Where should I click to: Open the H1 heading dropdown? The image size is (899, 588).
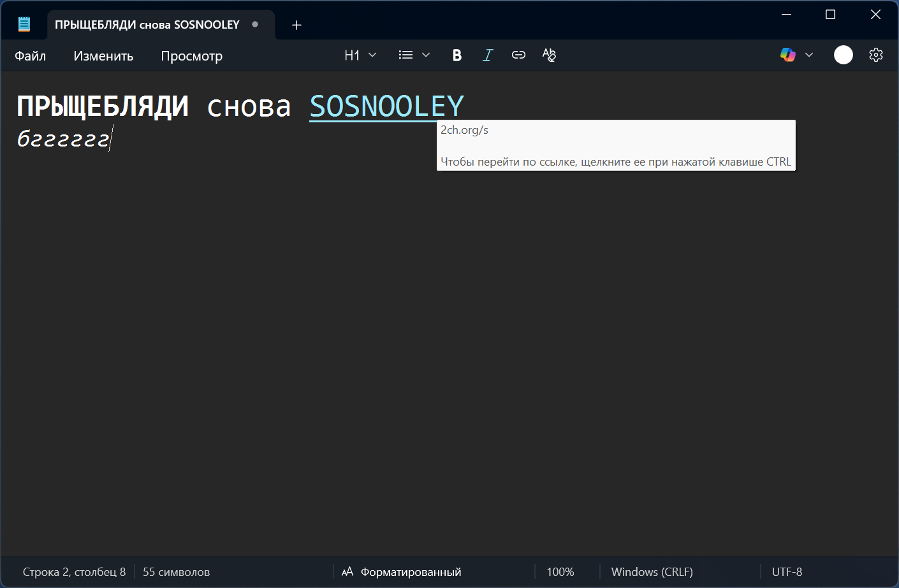pos(360,55)
